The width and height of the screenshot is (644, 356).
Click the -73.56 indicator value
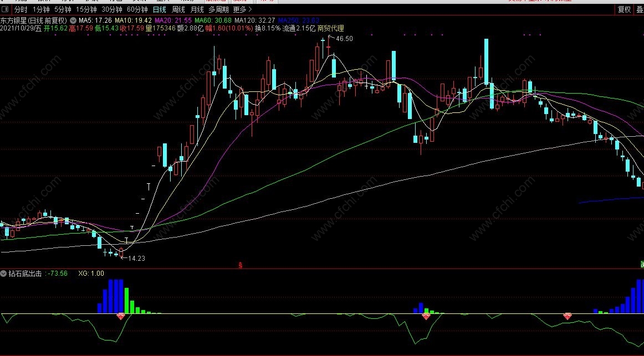point(58,274)
